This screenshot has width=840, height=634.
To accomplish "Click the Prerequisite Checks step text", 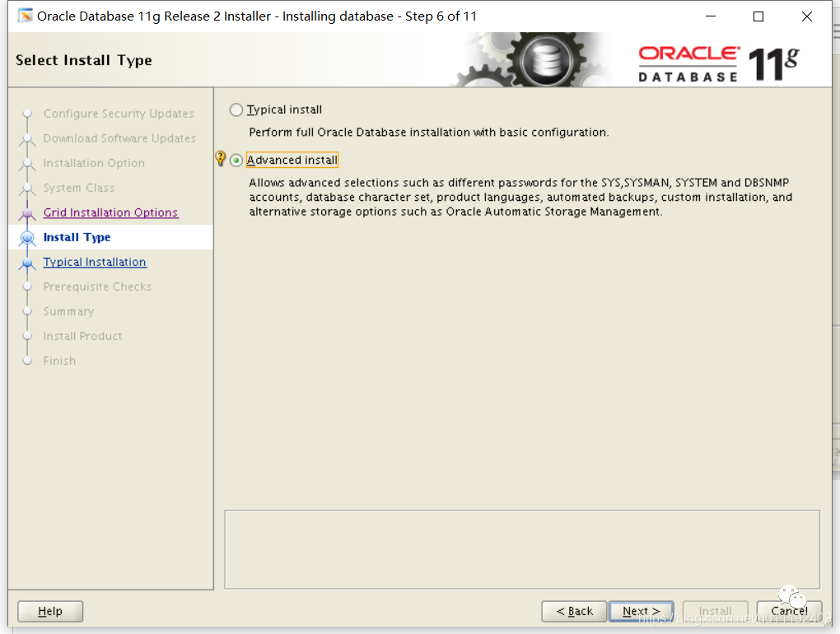I will click(97, 287).
